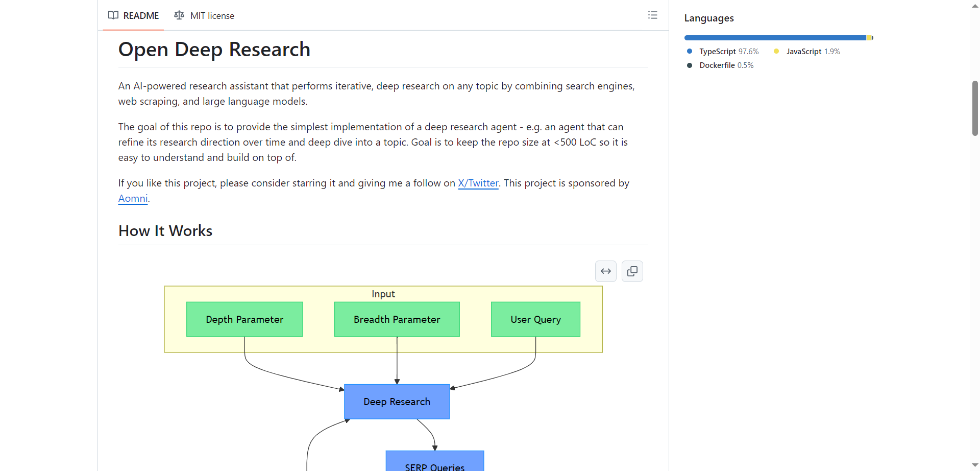Select the Depth Parameter node in the diagram
This screenshot has height=471, width=980.
[244, 319]
